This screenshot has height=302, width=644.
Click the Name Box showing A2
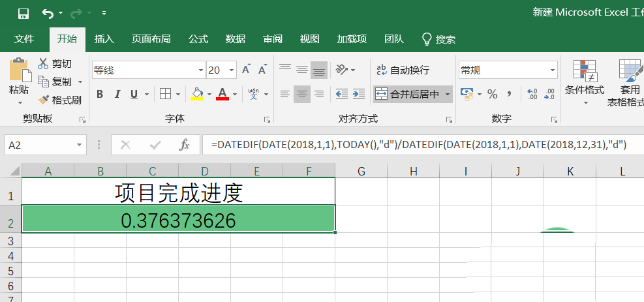tap(45, 145)
